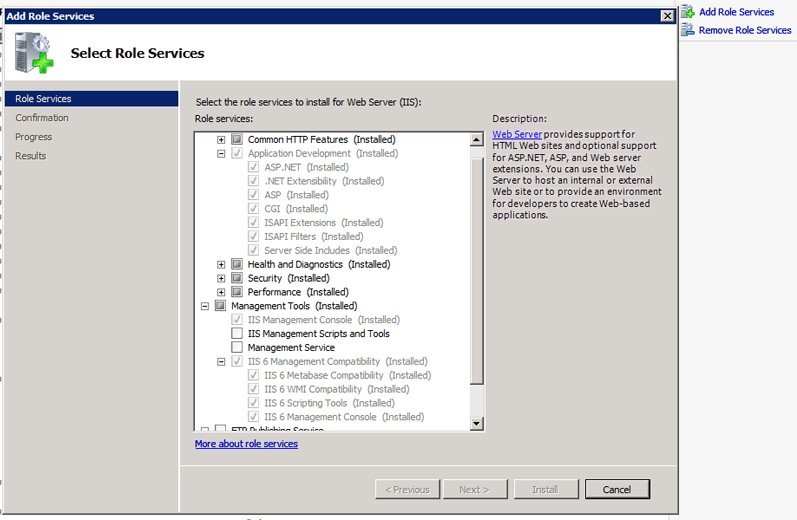Click IIS 6 Metabase Compatibility checkbox
Viewport: 797px width, 520px height.
(x=253, y=375)
